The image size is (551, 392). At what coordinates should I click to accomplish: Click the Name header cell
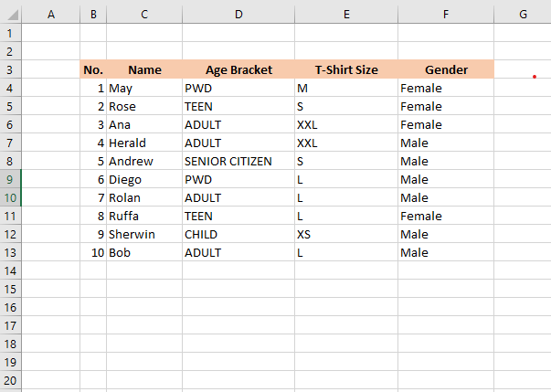(x=144, y=69)
